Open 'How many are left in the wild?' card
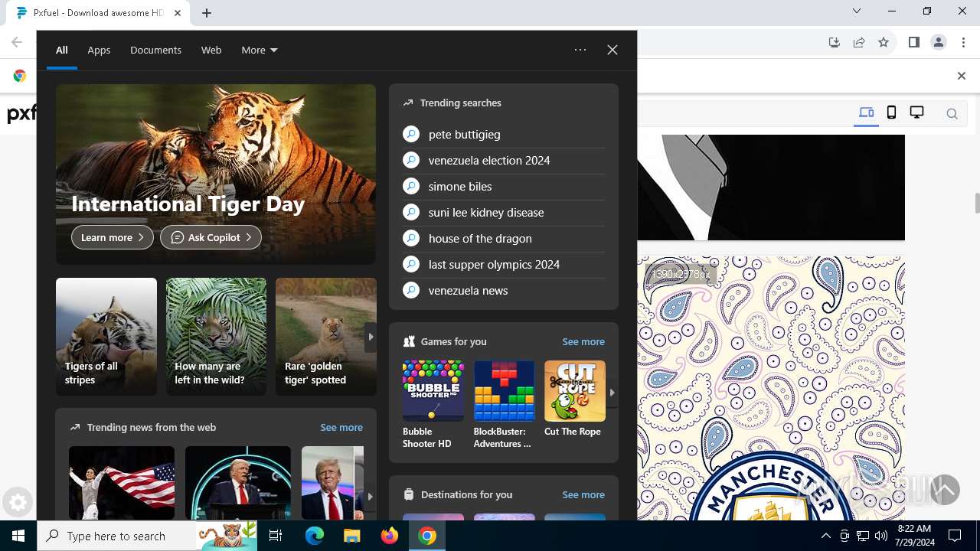 [217, 337]
